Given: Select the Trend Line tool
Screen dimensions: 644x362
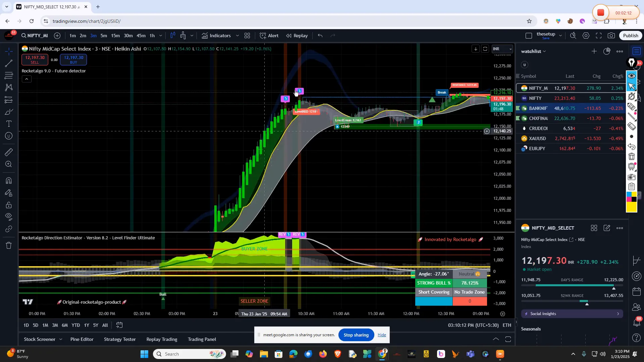Looking at the screenshot, I should pos(8,64).
